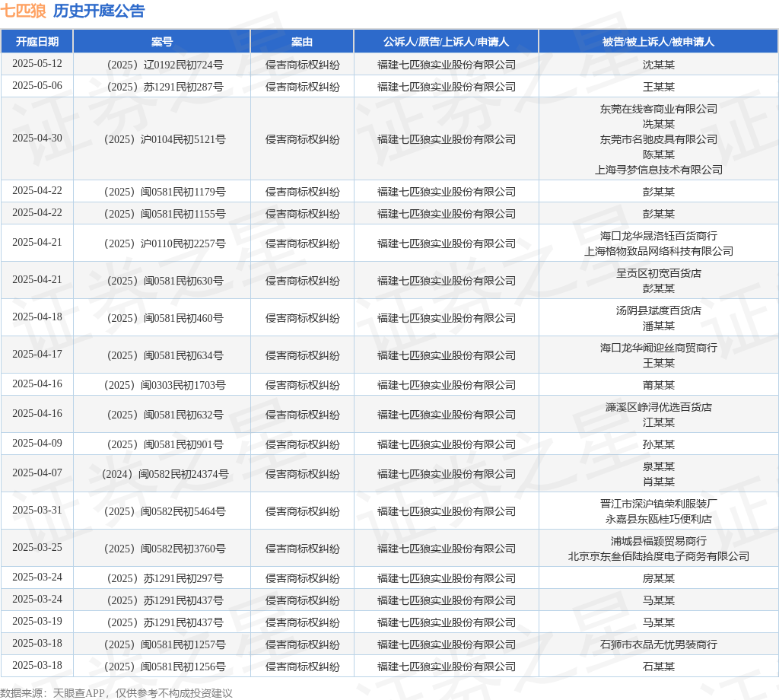Click the 被告/被上诉人/被申请人 column header
This screenshot has width=779, height=700.
(658, 42)
